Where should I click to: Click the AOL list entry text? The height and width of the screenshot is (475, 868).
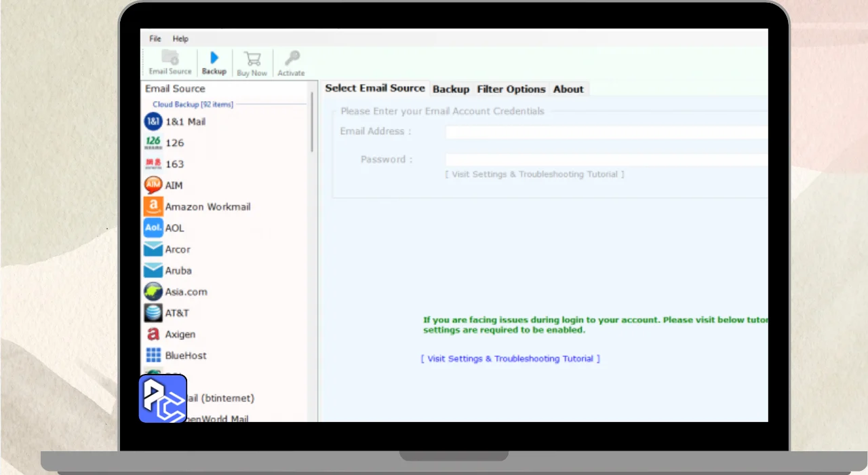coord(174,228)
